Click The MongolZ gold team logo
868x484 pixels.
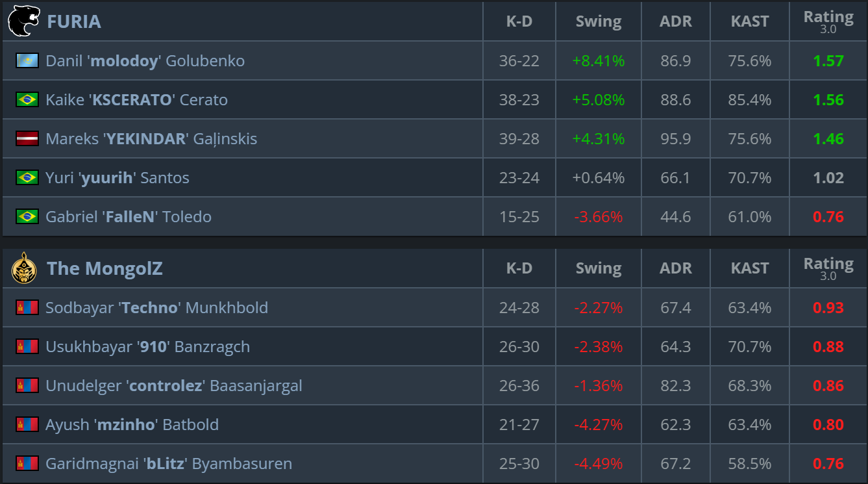coord(23,268)
